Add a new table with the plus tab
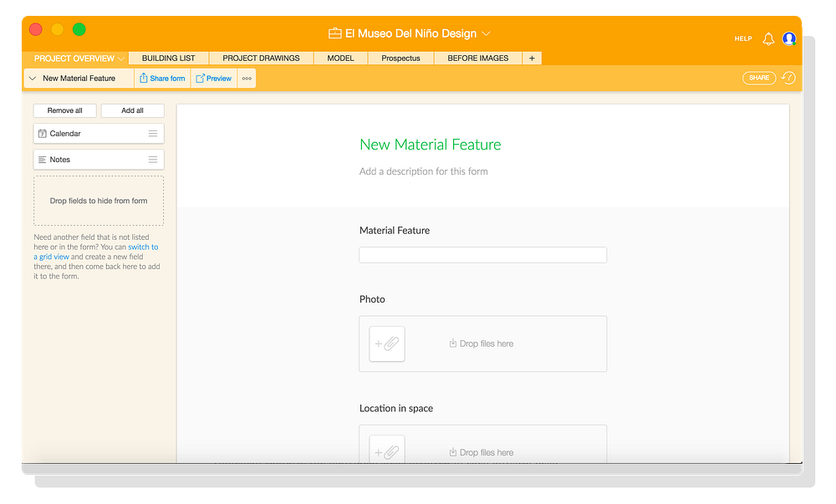836x504 pixels. pos(532,58)
